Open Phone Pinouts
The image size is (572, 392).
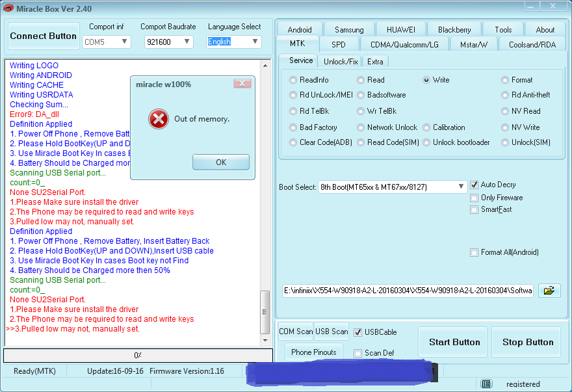314,352
